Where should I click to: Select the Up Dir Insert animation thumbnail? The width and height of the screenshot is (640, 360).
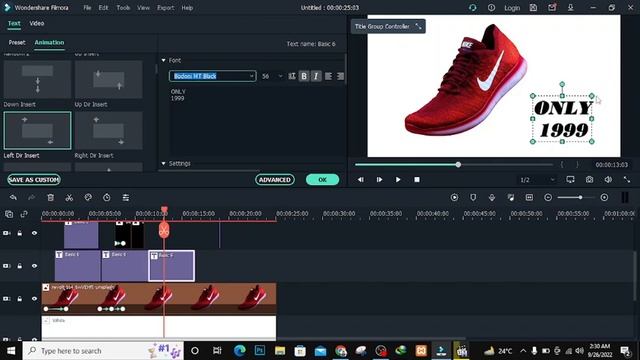pyautogui.click(x=109, y=79)
